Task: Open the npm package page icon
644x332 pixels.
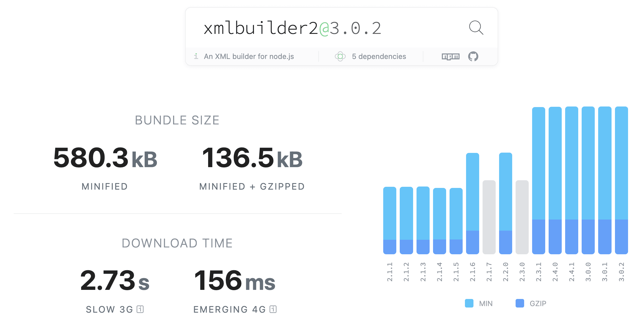Action: pos(451,56)
